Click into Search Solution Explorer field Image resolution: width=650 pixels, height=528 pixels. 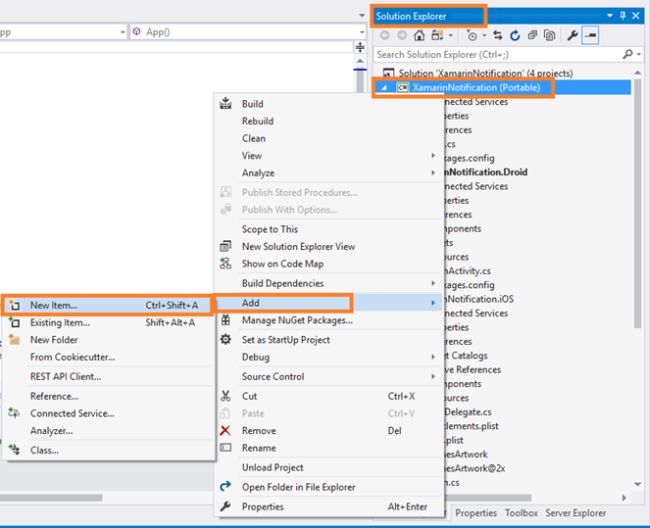(497, 54)
